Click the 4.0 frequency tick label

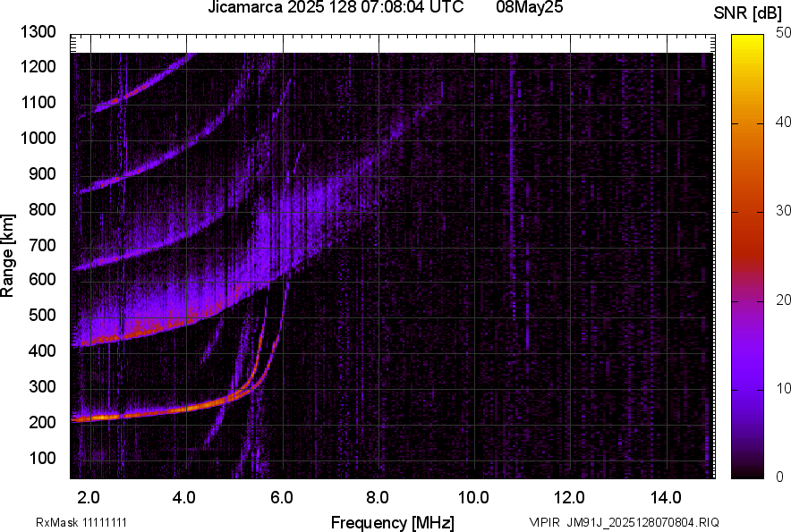coord(183,498)
